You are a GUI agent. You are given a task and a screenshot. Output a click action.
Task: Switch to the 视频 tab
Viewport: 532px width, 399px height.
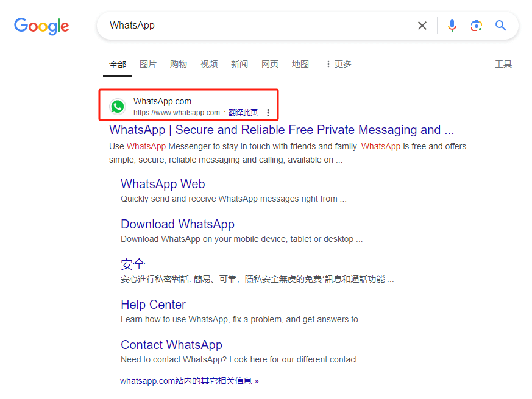coord(209,64)
